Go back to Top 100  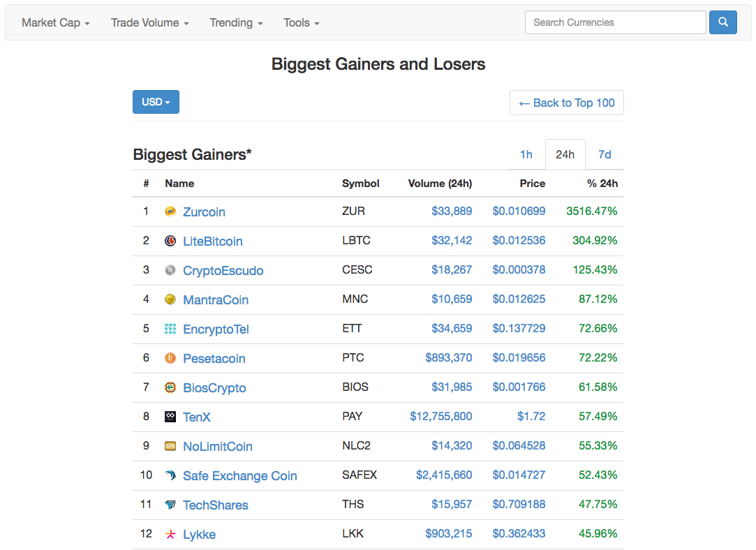tap(566, 103)
